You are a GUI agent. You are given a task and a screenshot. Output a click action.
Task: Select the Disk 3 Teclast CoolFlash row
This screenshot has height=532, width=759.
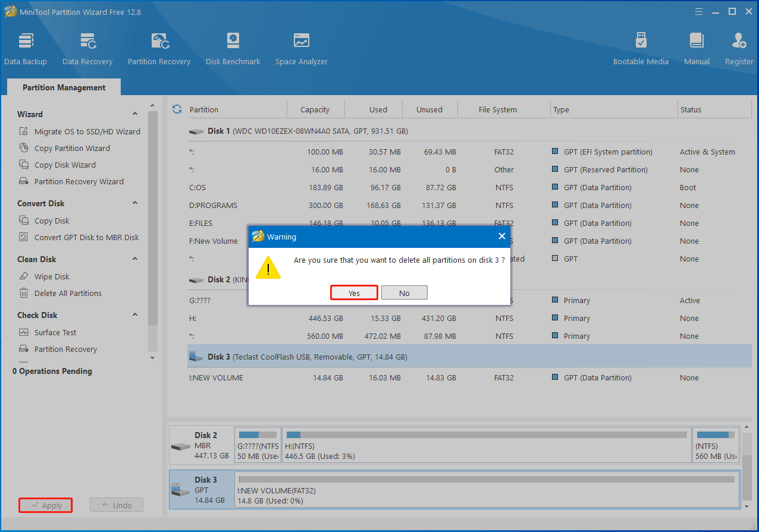click(x=469, y=357)
